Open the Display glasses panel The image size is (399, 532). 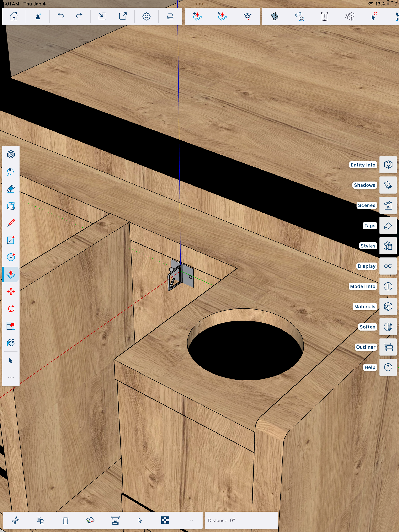[388, 266]
